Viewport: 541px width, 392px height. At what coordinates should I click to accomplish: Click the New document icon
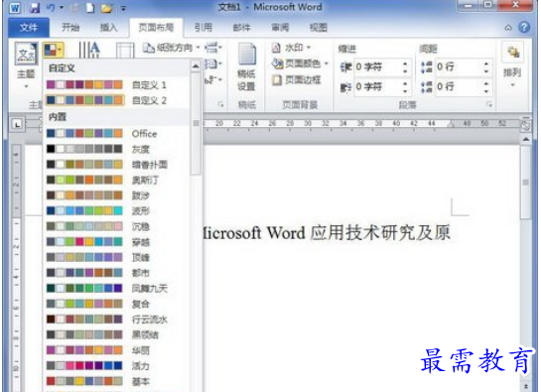pyautogui.click(x=90, y=8)
